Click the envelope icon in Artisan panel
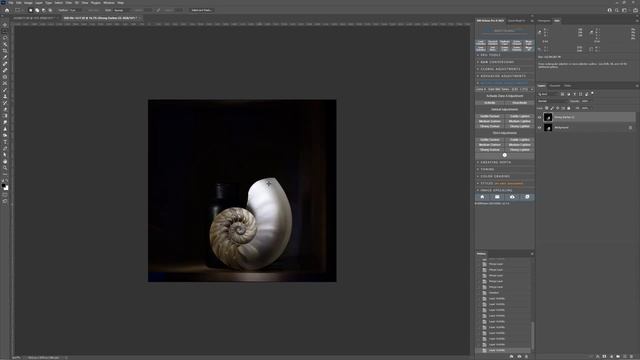 point(497,197)
